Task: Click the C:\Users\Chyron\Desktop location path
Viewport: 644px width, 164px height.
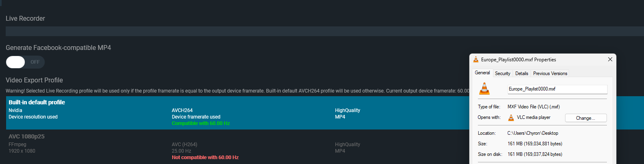Action: tap(532, 133)
